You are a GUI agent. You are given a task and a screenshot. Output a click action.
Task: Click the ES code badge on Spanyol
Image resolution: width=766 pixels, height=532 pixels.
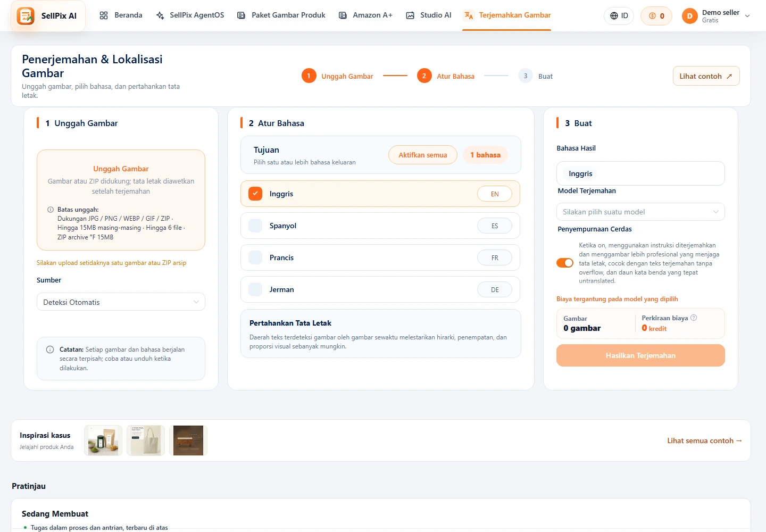click(x=495, y=226)
